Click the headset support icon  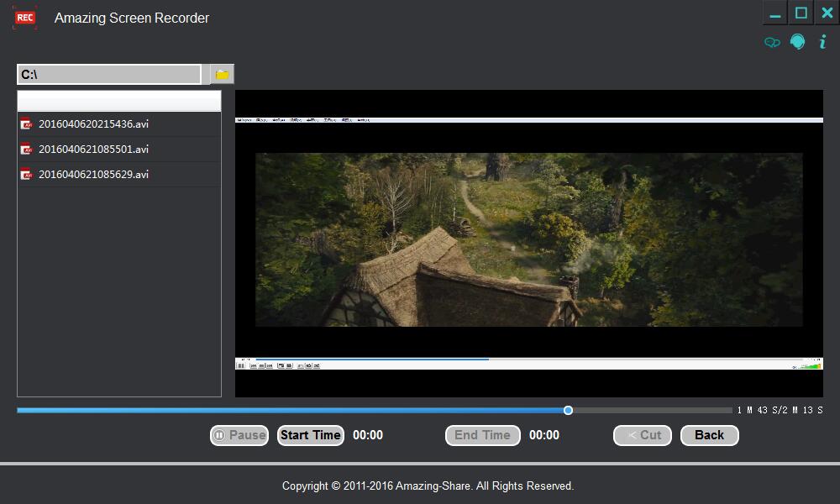797,42
